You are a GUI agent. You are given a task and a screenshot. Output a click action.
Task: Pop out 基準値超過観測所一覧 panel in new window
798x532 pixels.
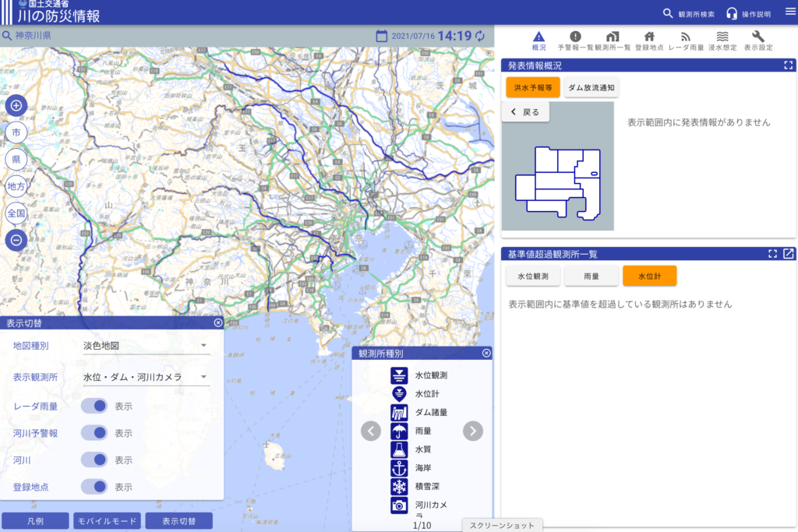(789, 254)
